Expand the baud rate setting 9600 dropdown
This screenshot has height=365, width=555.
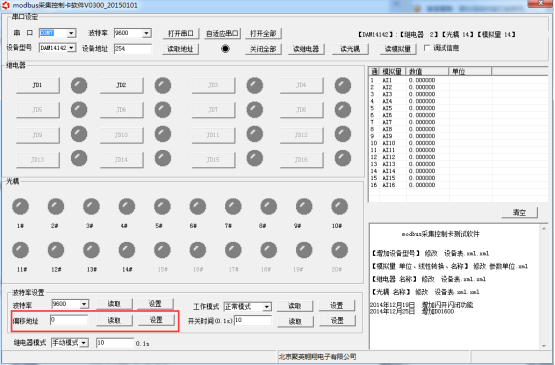tap(84, 304)
